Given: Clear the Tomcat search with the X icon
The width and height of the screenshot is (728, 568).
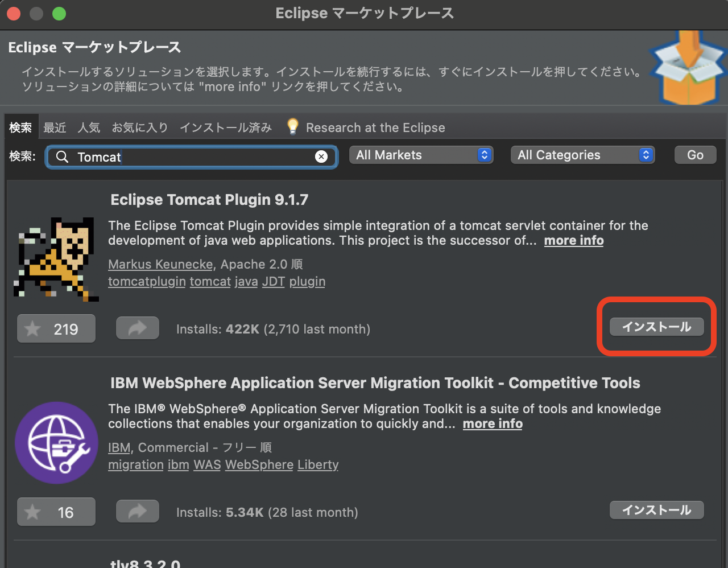Looking at the screenshot, I should pyautogui.click(x=321, y=157).
